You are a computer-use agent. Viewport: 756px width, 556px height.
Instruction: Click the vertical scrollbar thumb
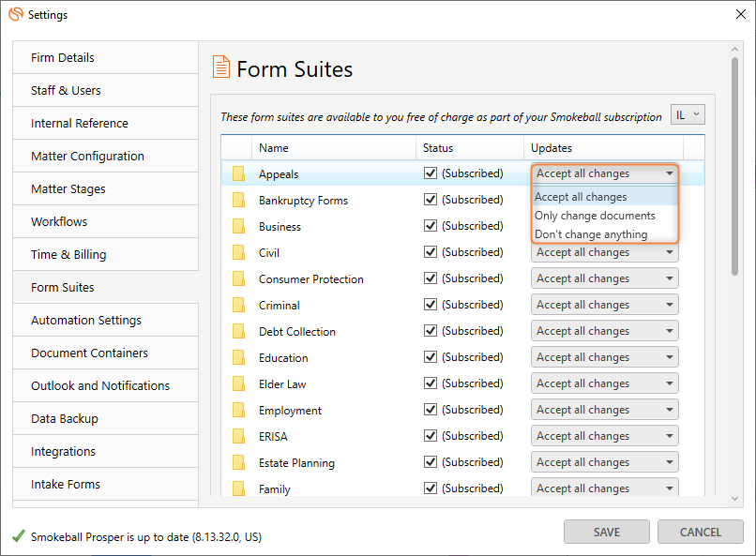tap(734, 166)
